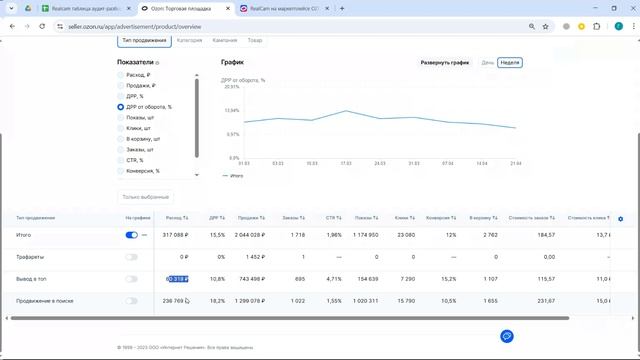Viewport: 640px width, 360px height.
Task: Click the Развернуть график button
Action: (x=444, y=63)
